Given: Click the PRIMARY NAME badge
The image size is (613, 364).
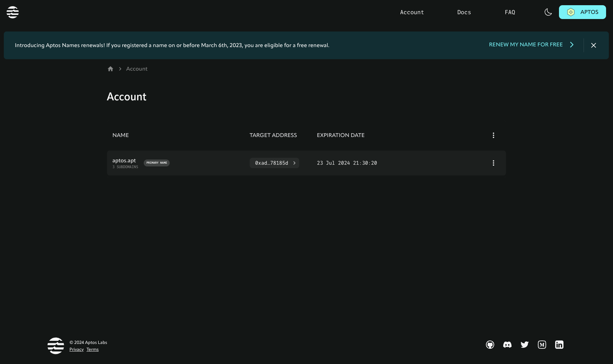Looking at the screenshot, I should point(157,163).
